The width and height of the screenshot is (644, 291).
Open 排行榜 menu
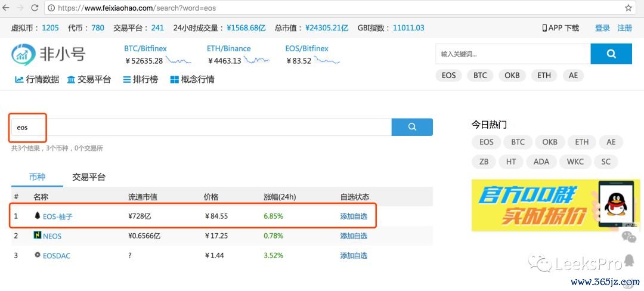tap(141, 79)
